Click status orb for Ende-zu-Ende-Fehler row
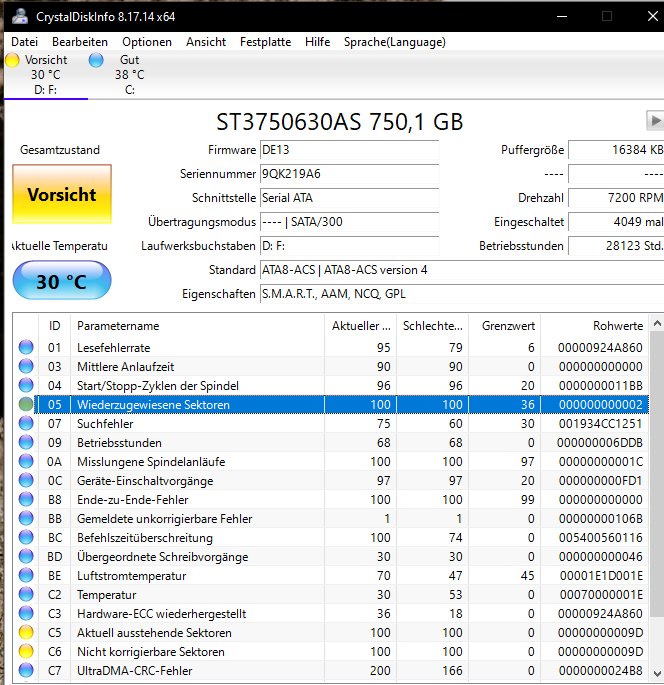664x685 pixels. coord(26,499)
